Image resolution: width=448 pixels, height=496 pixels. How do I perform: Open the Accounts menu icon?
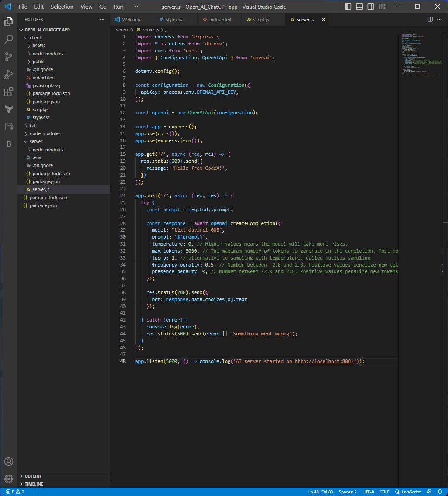(x=9, y=462)
